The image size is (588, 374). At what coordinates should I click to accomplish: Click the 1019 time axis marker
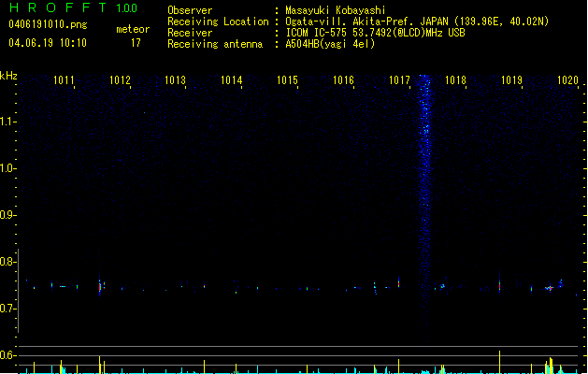511,80
